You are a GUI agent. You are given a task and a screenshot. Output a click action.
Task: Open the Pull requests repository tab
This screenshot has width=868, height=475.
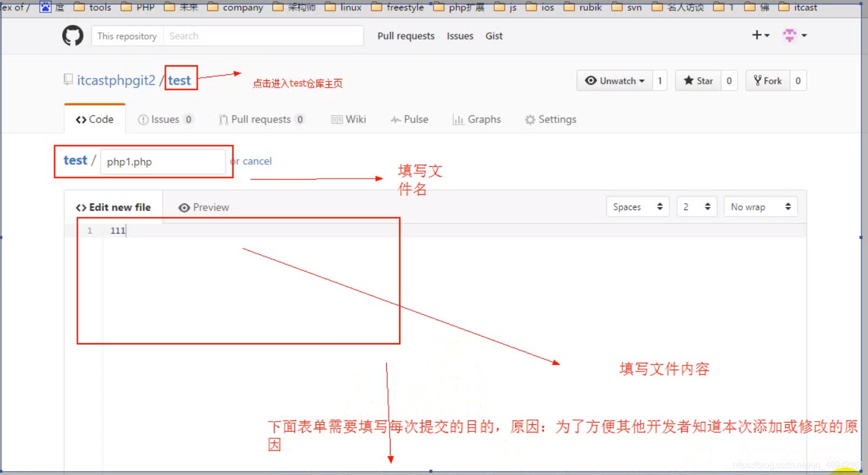pos(262,119)
